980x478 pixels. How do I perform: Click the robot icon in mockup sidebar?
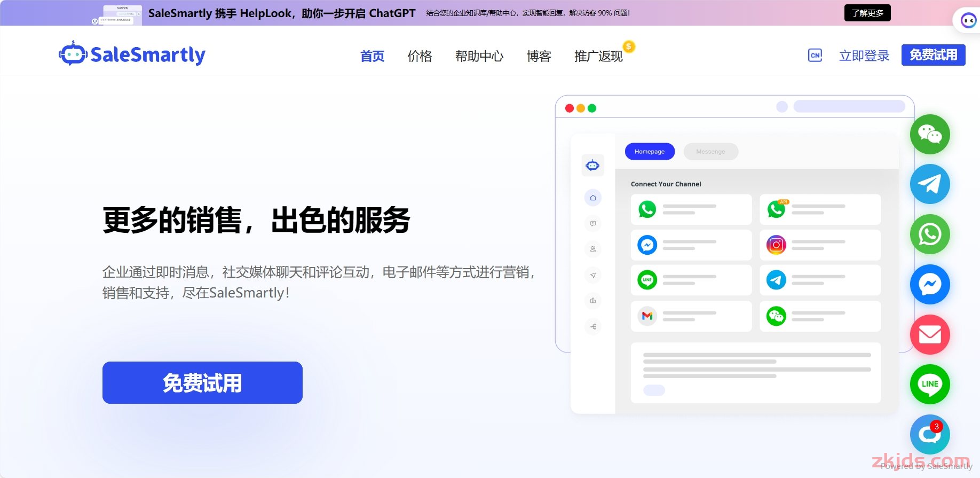(592, 165)
